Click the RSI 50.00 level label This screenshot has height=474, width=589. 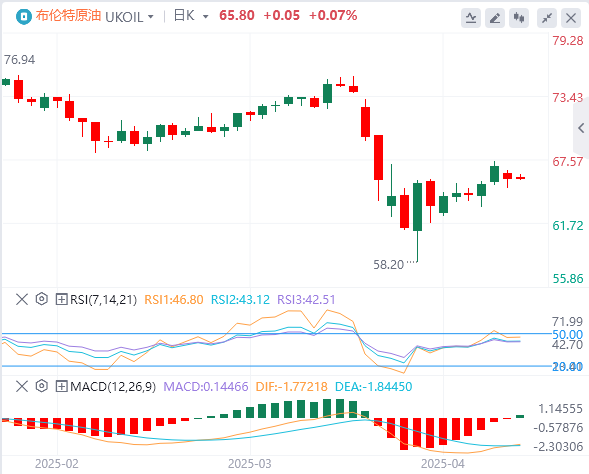coord(568,334)
